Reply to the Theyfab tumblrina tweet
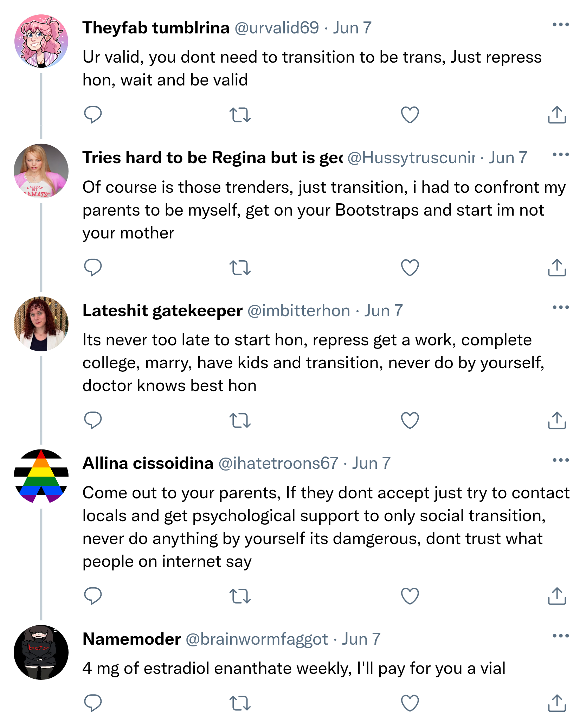The width and height of the screenshot is (586, 728). pos(93,115)
